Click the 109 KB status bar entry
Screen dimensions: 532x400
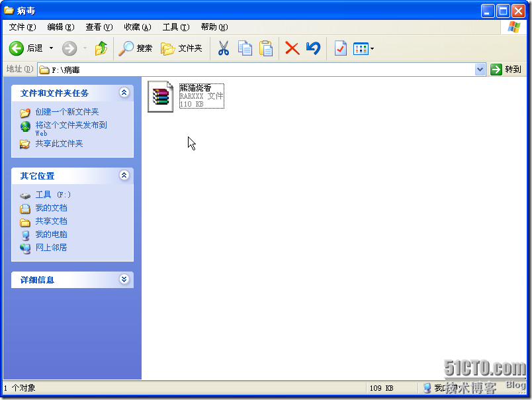[381, 388]
